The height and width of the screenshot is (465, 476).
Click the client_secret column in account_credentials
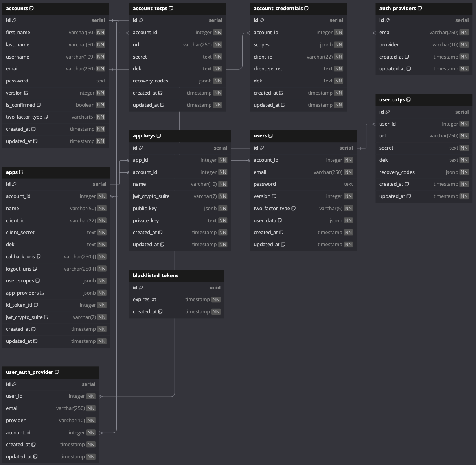click(x=298, y=69)
